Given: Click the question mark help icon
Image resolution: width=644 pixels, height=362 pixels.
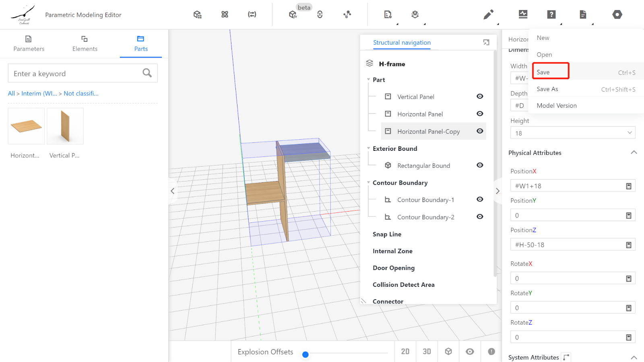Looking at the screenshot, I should (551, 15).
